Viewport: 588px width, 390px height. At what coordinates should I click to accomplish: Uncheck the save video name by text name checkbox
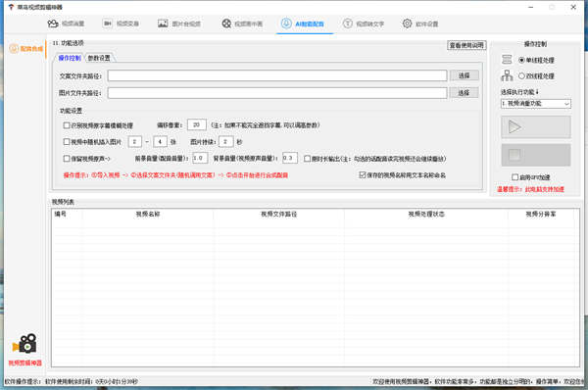[x=363, y=175]
